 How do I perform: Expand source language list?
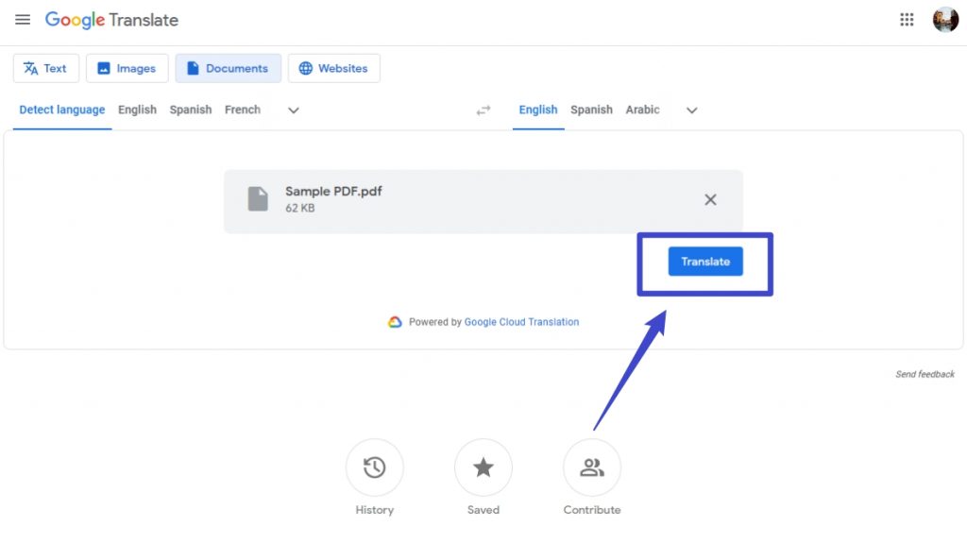coord(294,110)
